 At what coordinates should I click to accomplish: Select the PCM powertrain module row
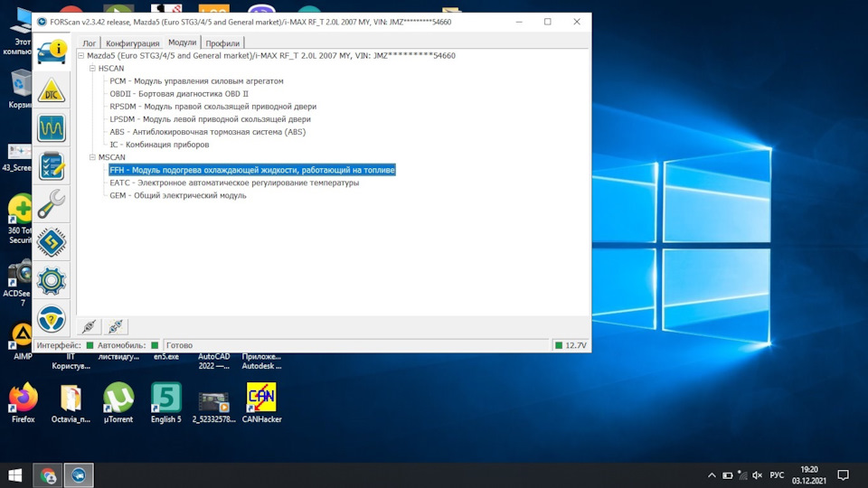coord(196,80)
